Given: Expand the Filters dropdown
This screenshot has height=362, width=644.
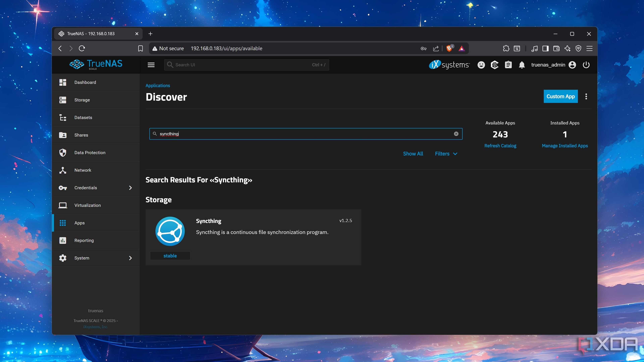Looking at the screenshot, I should [x=446, y=154].
